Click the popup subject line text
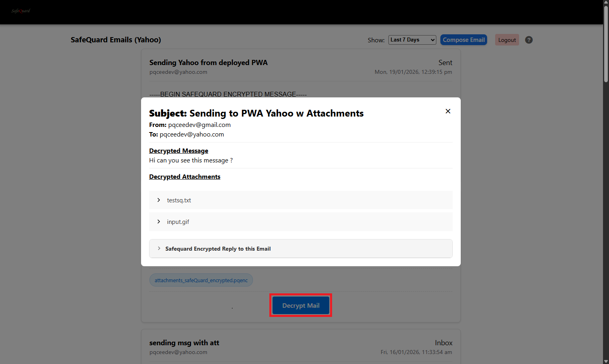This screenshot has width=609, height=364. click(x=256, y=114)
